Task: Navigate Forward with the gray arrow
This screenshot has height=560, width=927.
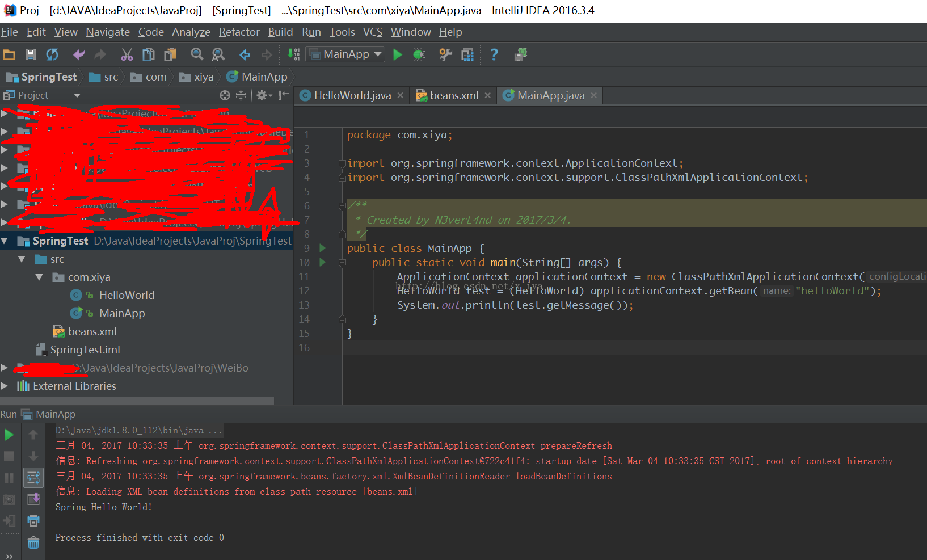Action: click(266, 54)
